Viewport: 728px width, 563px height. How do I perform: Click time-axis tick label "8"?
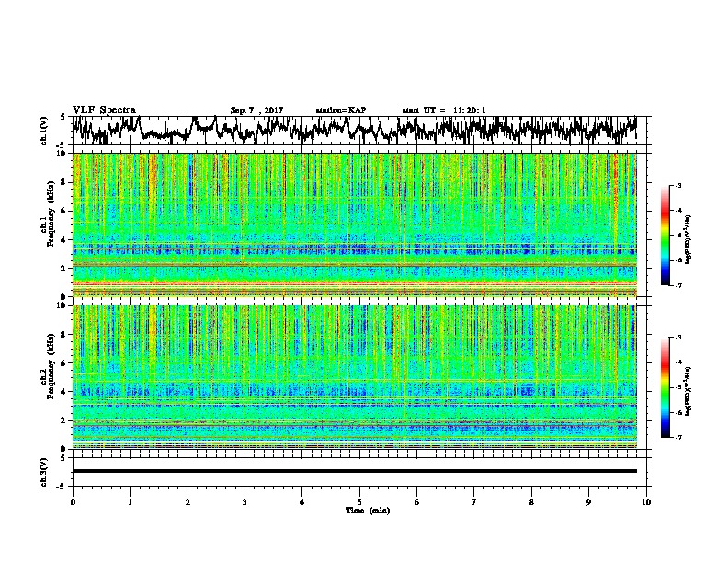coord(531,501)
